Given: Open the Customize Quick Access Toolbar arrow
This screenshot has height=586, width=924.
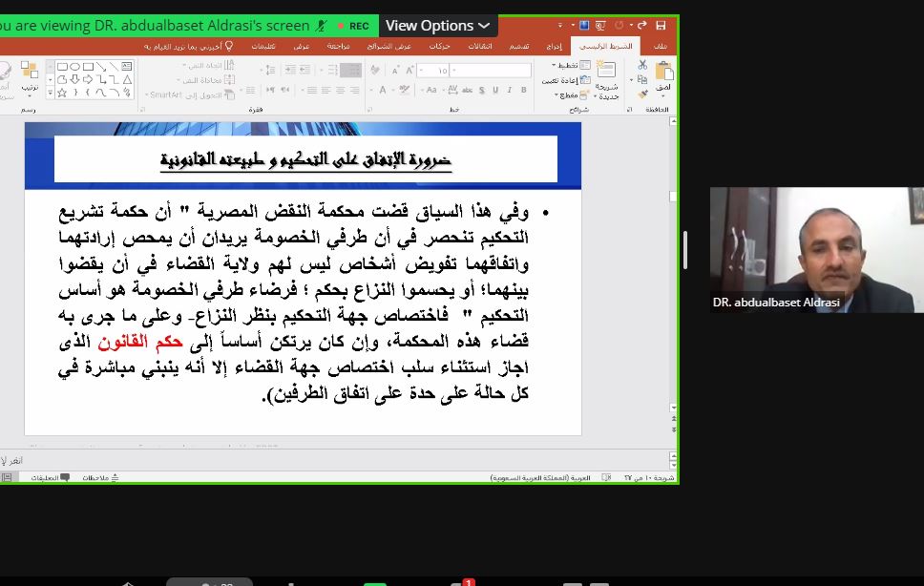Looking at the screenshot, I should 559,26.
